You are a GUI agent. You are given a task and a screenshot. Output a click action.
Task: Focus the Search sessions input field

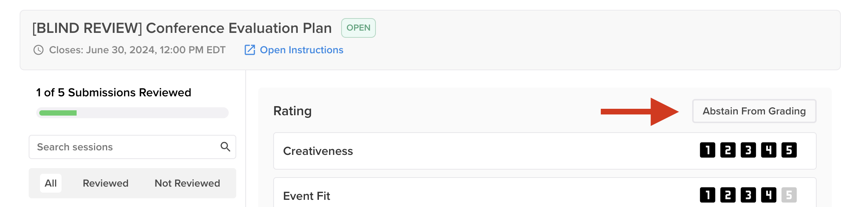coord(125,147)
